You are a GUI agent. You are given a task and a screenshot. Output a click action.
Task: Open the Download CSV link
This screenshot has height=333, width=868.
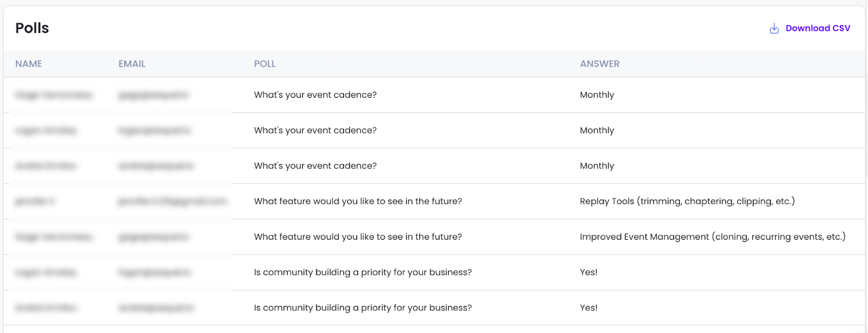(x=818, y=28)
